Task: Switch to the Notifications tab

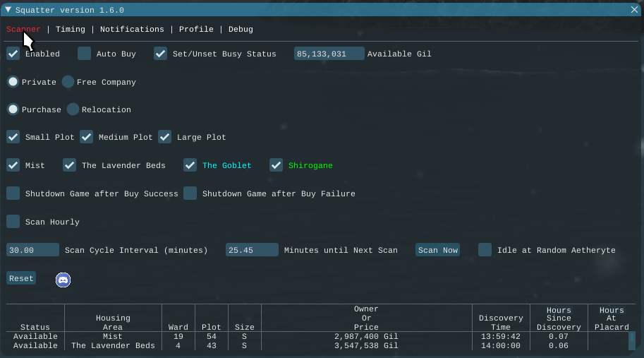Action: click(x=132, y=30)
